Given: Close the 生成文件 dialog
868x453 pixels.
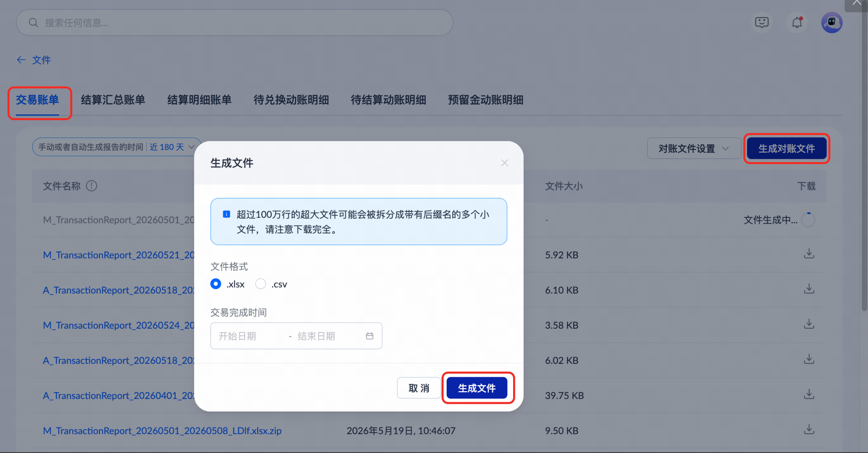Looking at the screenshot, I should pyautogui.click(x=505, y=163).
